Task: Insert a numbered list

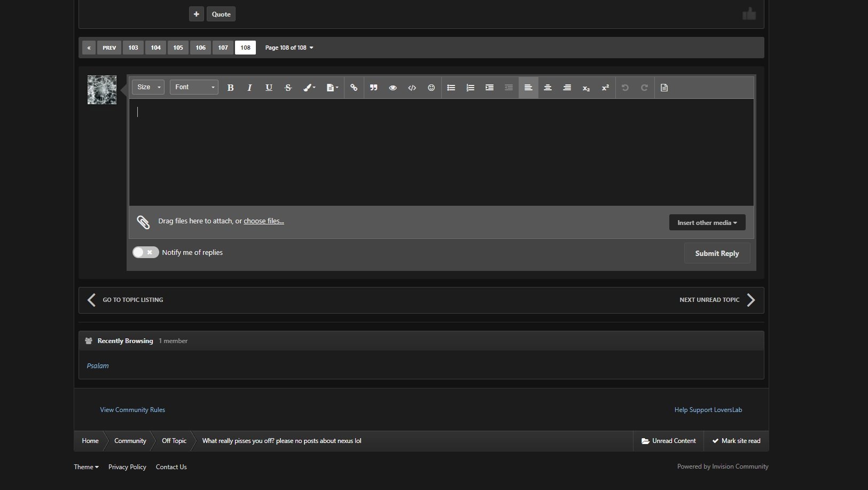Action: [x=470, y=88]
